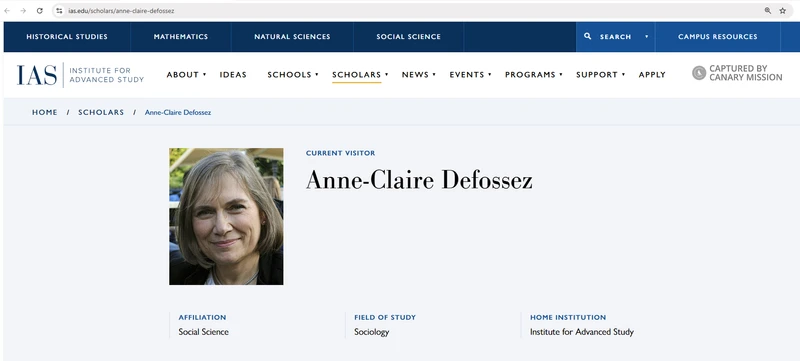Open Natural Sciences school tab

pos(292,37)
